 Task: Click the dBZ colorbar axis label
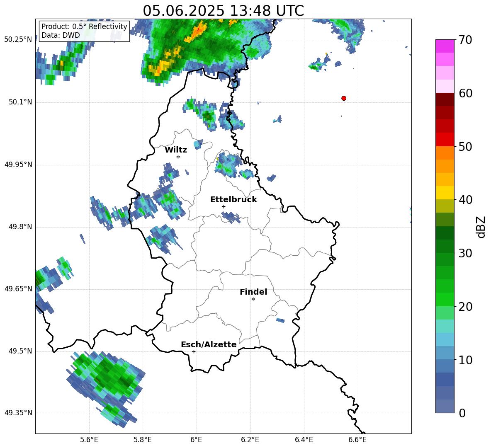pos(481,227)
